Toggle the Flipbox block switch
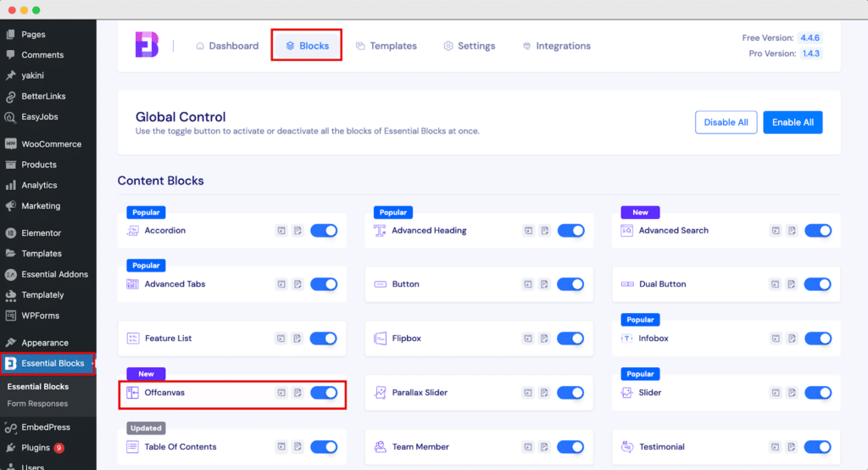 [x=570, y=339]
